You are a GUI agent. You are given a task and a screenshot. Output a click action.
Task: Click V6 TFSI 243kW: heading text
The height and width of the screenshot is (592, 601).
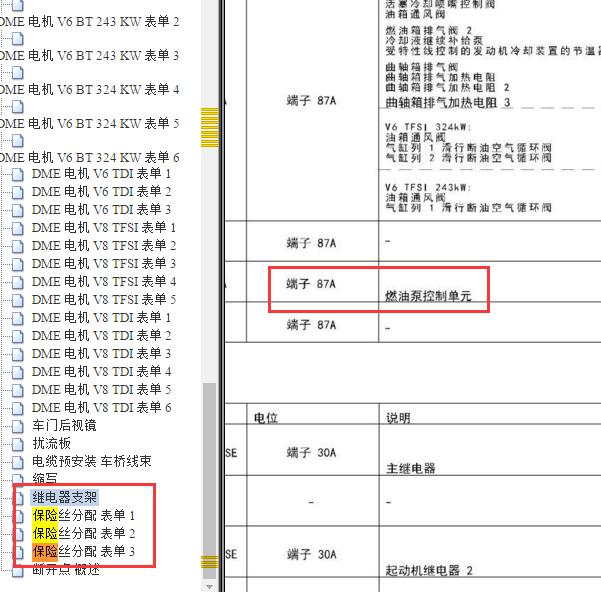(428, 187)
